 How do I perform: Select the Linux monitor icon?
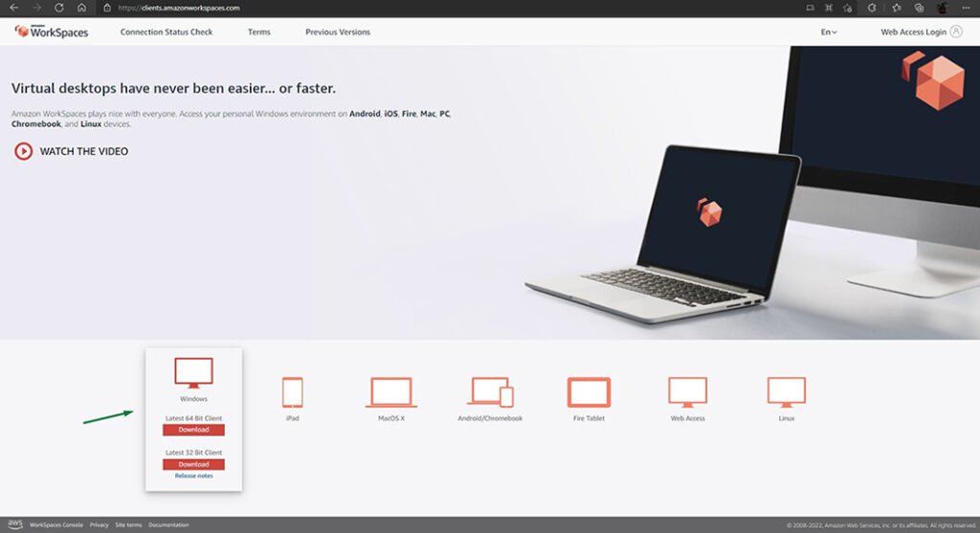click(x=787, y=392)
